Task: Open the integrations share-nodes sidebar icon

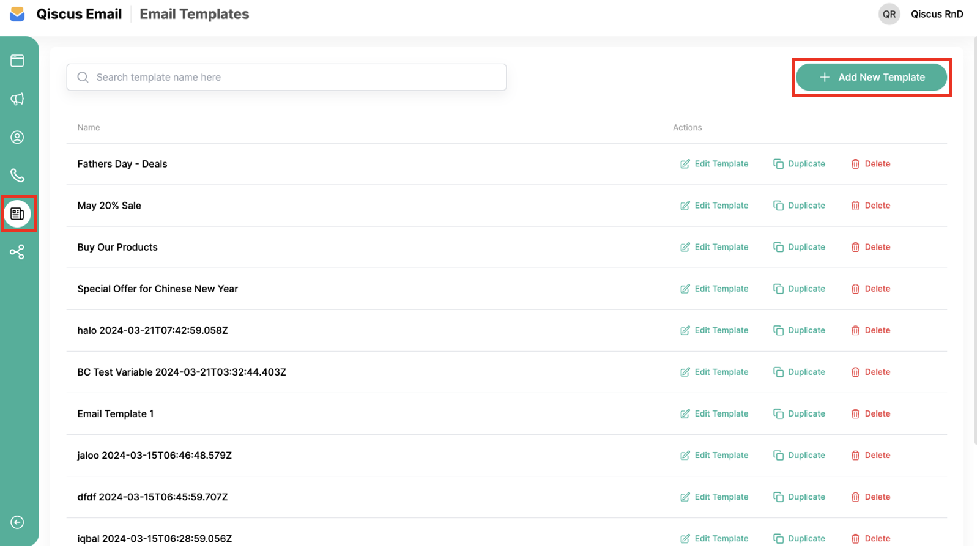Action: (x=17, y=252)
